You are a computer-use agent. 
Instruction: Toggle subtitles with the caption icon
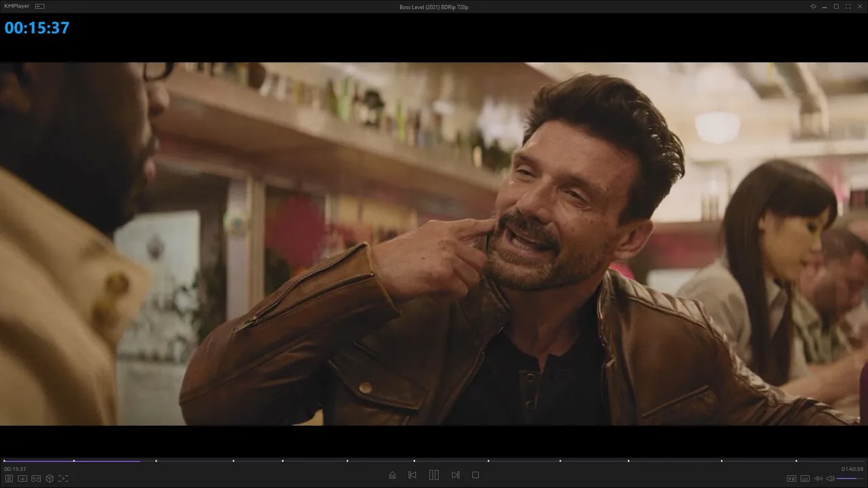805,479
